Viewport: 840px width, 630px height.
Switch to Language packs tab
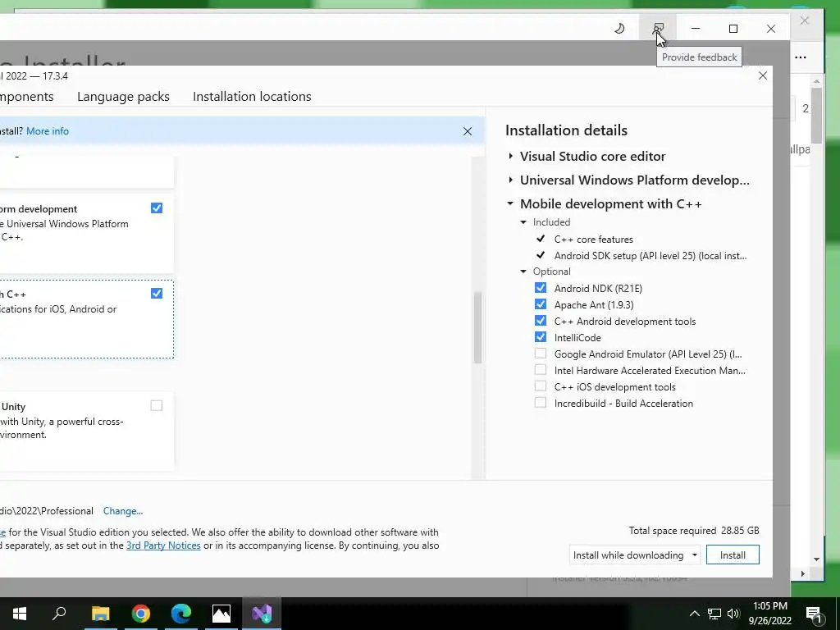123,97
